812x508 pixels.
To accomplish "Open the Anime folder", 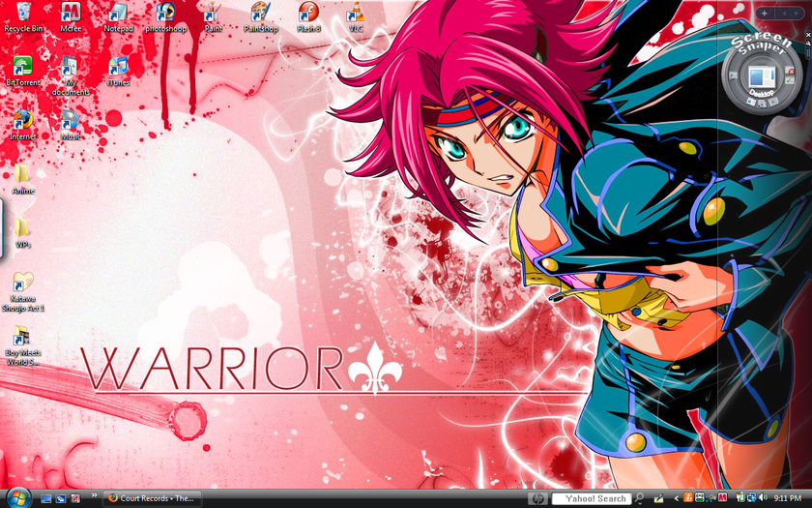I will coord(23,179).
